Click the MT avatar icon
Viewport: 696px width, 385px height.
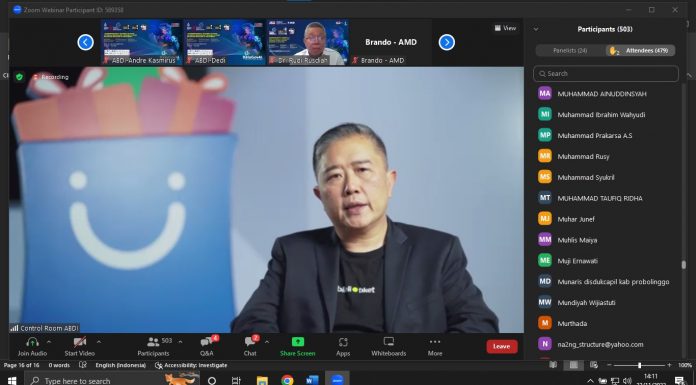[x=545, y=198]
